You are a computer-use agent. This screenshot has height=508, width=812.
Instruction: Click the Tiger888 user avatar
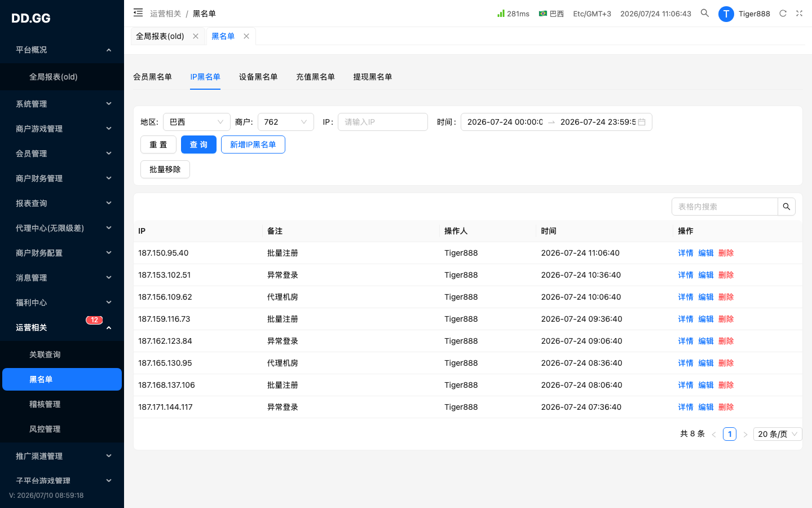[x=726, y=14]
